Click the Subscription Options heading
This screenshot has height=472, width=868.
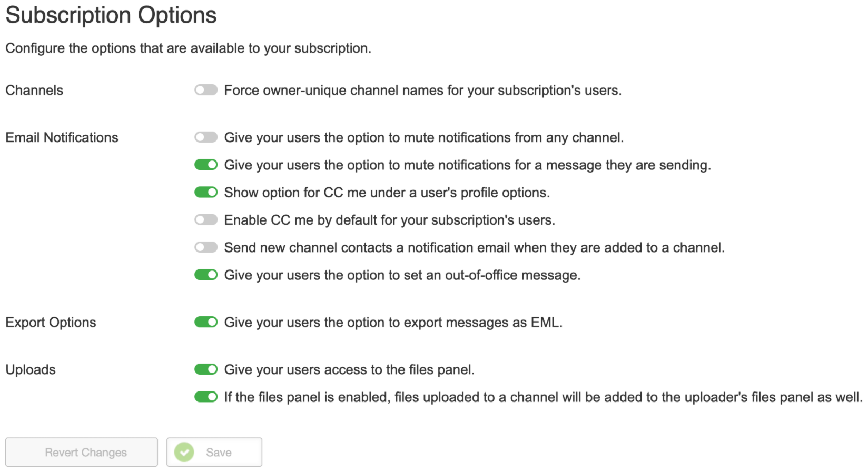[111, 15]
